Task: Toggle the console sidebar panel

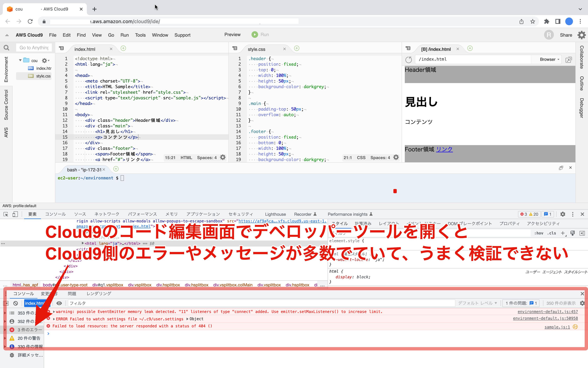Action: 6,303
